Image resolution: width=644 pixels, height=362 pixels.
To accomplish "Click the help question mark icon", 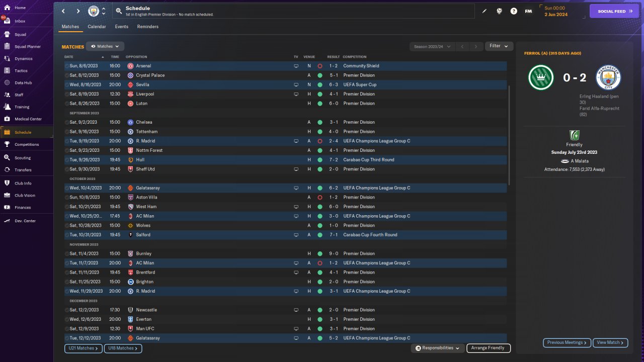I will [x=514, y=11].
